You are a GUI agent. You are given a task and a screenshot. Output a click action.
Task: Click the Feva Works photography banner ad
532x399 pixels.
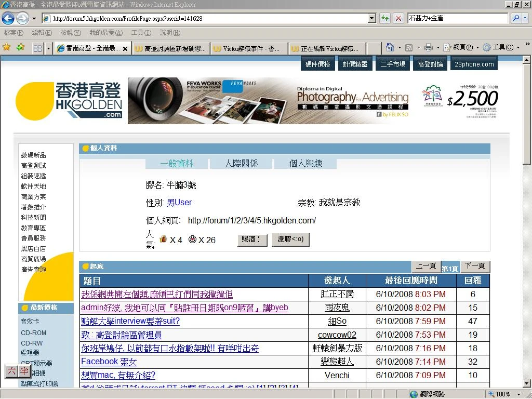[x=313, y=101]
